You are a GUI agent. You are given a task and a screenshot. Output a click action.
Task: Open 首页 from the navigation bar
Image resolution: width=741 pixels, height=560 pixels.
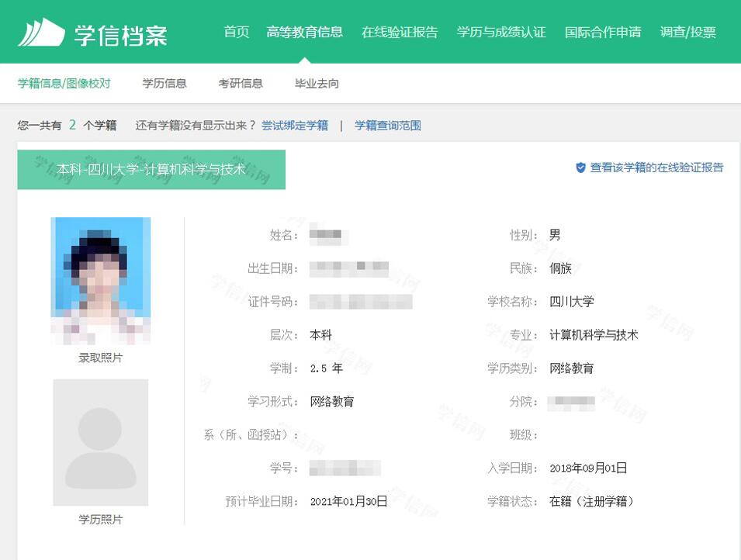(237, 32)
